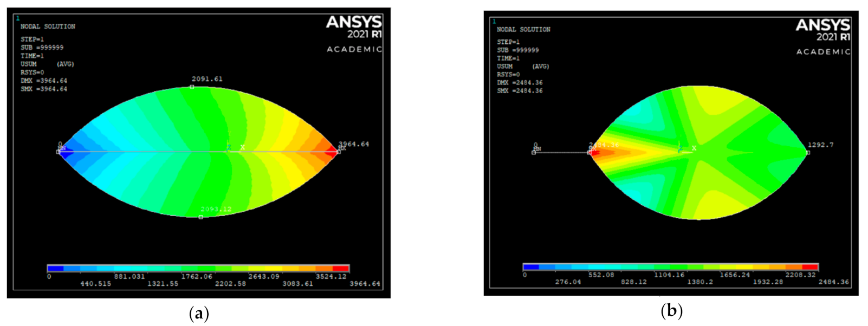This screenshot has height=326, width=868.
Task: Click the SUB =999999 line in plot (b)
Action: (x=518, y=50)
